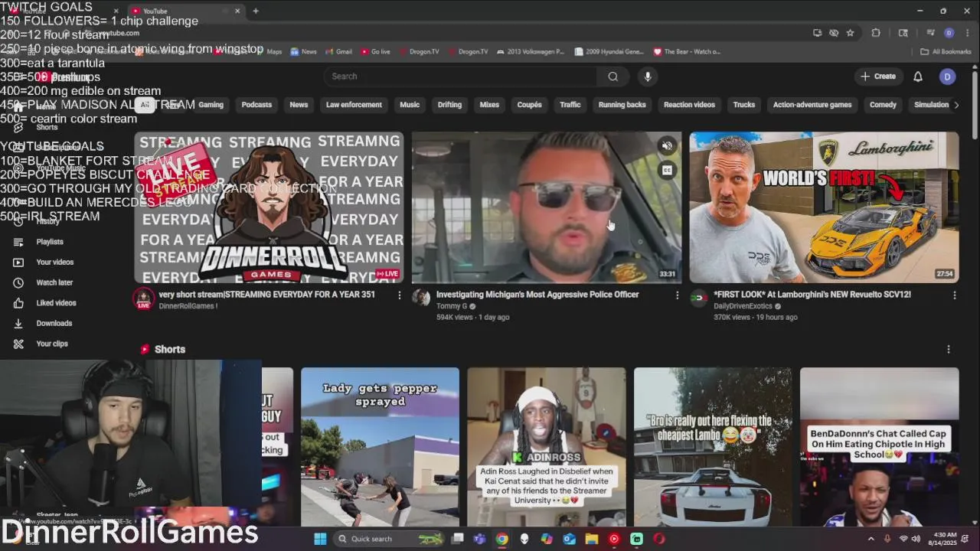Filter by Trucks chip
Screen dimensions: 980x551
tap(743, 105)
